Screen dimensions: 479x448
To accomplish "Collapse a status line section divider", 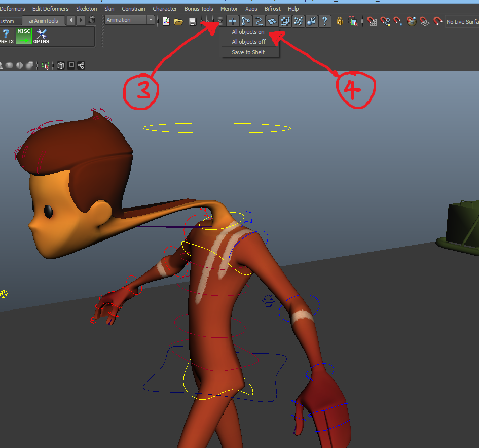I will click(157, 21).
